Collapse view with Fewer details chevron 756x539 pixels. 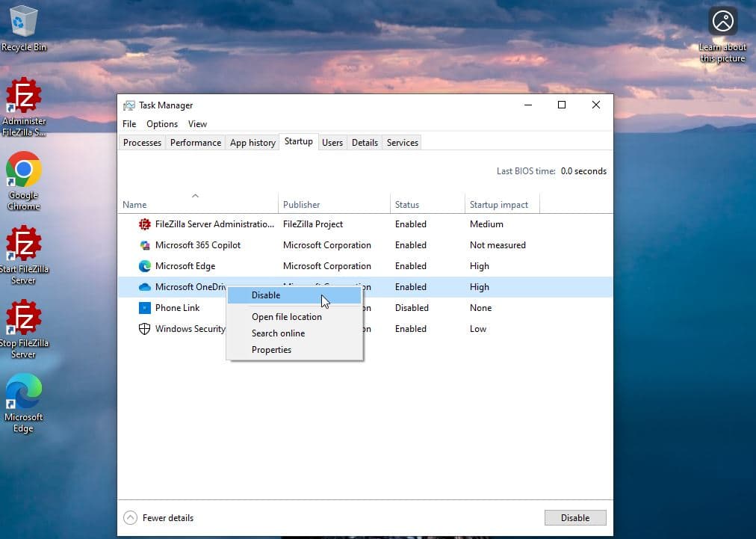click(x=131, y=517)
